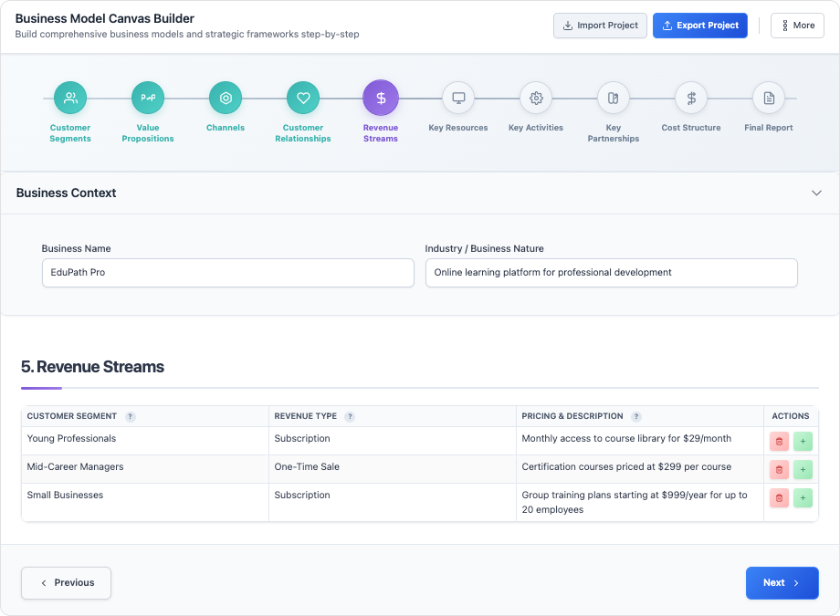Add a row after Young Professionals

(803, 442)
